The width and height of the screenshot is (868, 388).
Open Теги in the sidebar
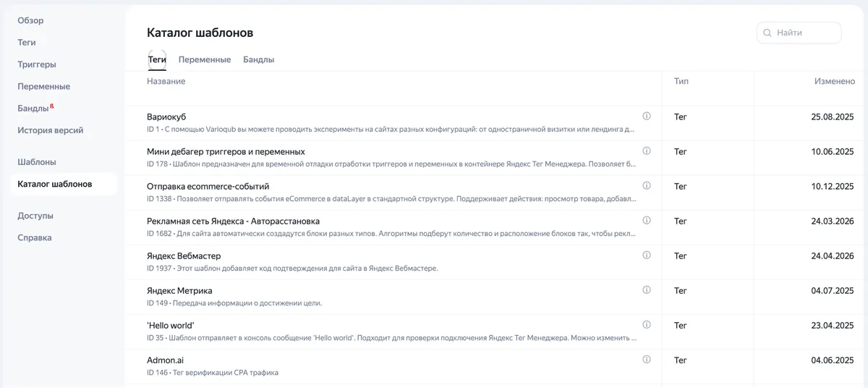tap(27, 42)
